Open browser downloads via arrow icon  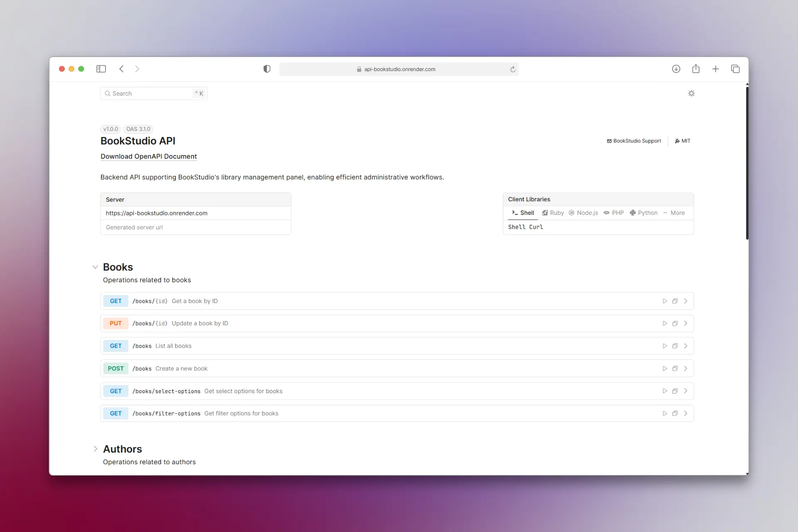[676, 69]
